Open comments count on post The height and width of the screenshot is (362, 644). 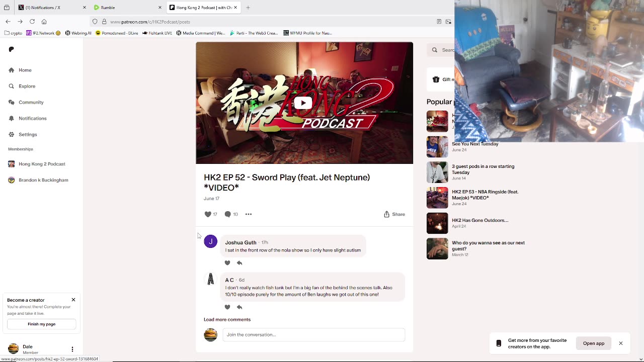(x=231, y=214)
